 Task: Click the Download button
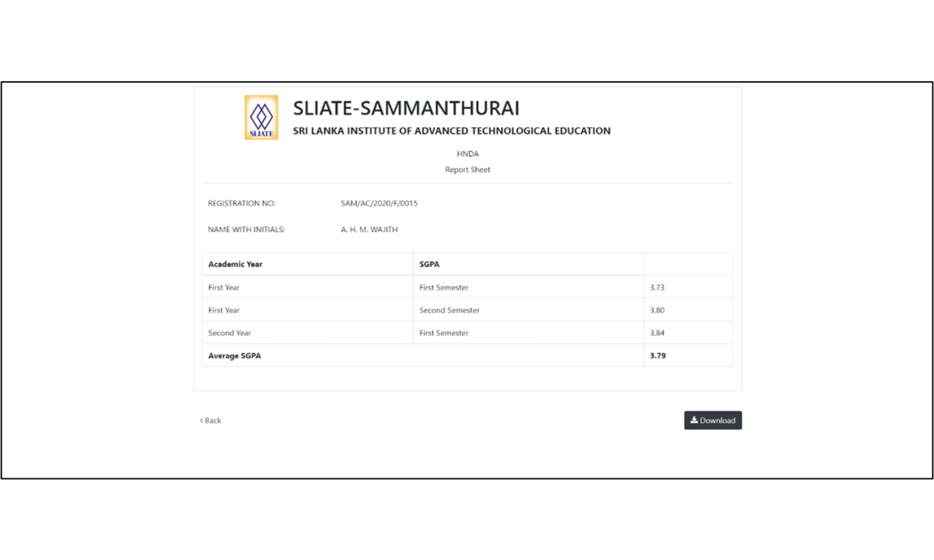click(x=712, y=420)
